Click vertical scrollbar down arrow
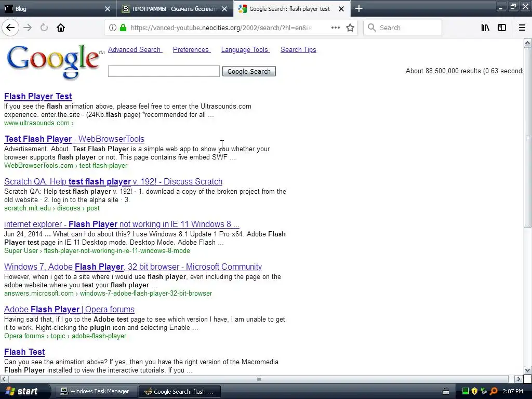This screenshot has height=399, width=532. (528, 370)
